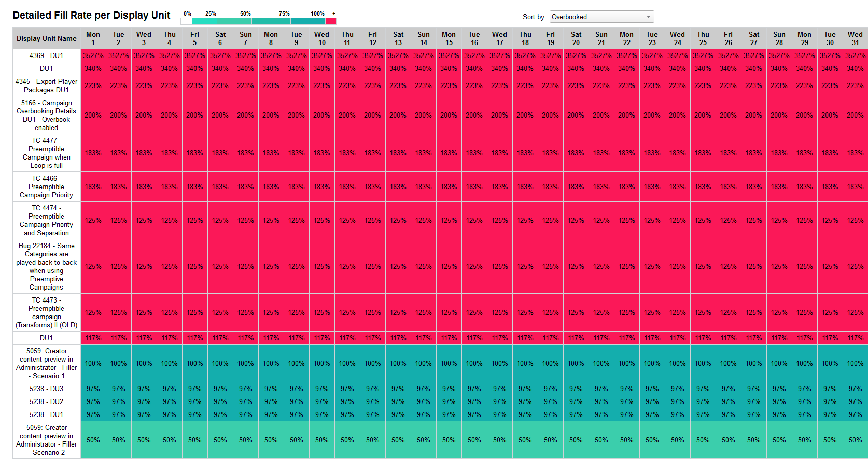This screenshot has height=459, width=868.
Task: Select the Wed 10 column header
Action: pyautogui.click(x=322, y=38)
